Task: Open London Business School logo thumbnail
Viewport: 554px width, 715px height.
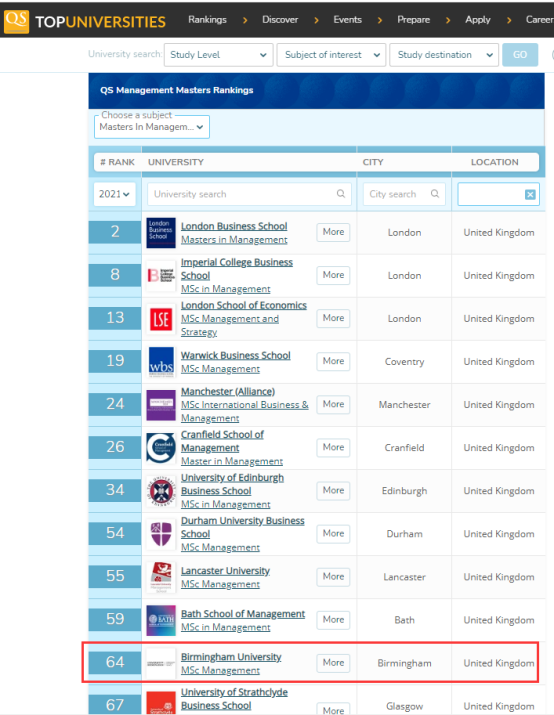Action: 161,233
